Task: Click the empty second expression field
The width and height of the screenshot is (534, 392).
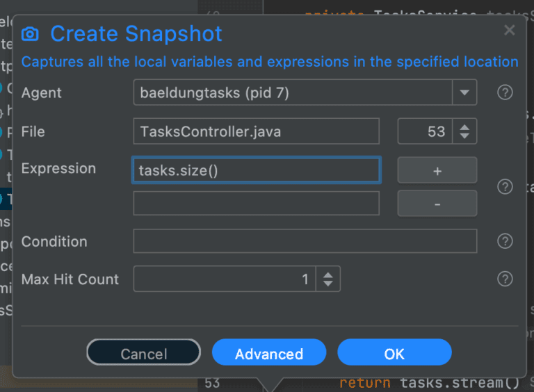Action: click(x=256, y=204)
